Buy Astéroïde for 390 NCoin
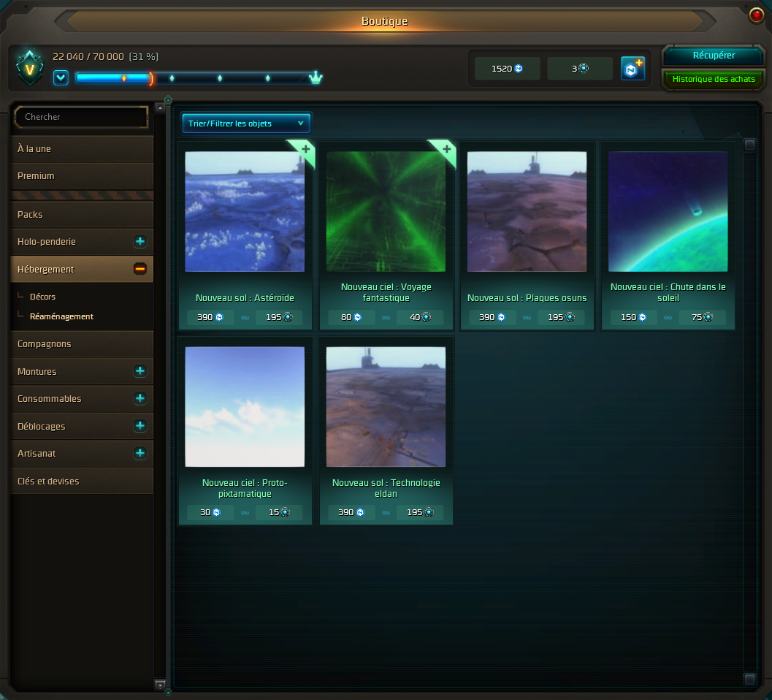The height and width of the screenshot is (700, 772). [210, 317]
